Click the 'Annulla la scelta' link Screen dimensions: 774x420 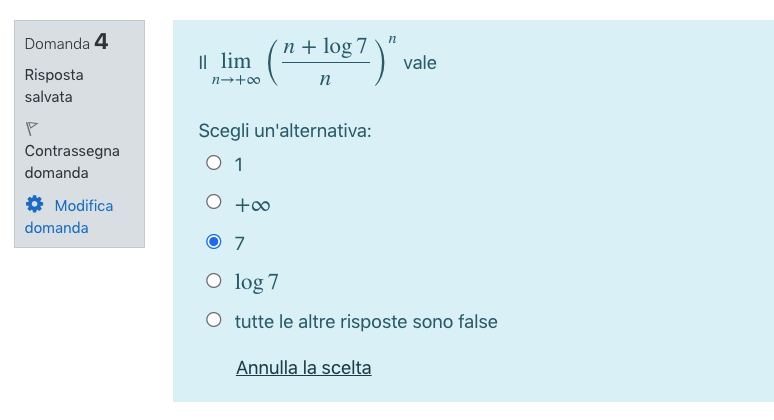304,368
